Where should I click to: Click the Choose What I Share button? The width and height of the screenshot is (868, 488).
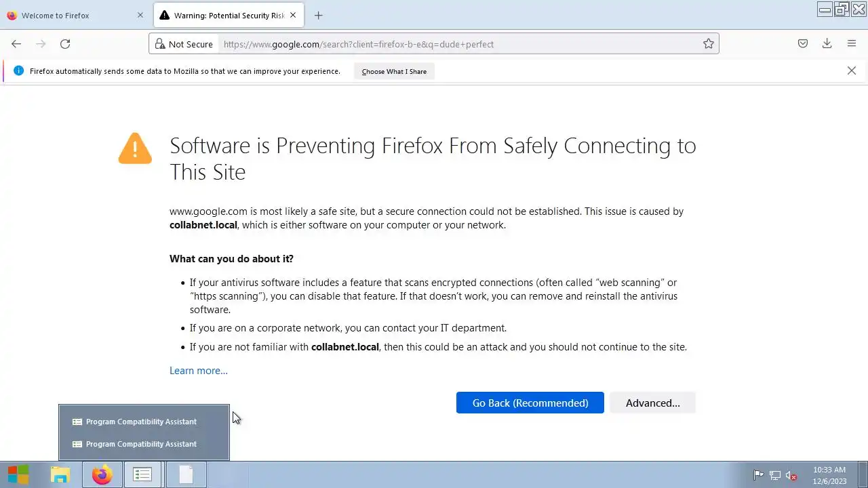pyautogui.click(x=394, y=71)
